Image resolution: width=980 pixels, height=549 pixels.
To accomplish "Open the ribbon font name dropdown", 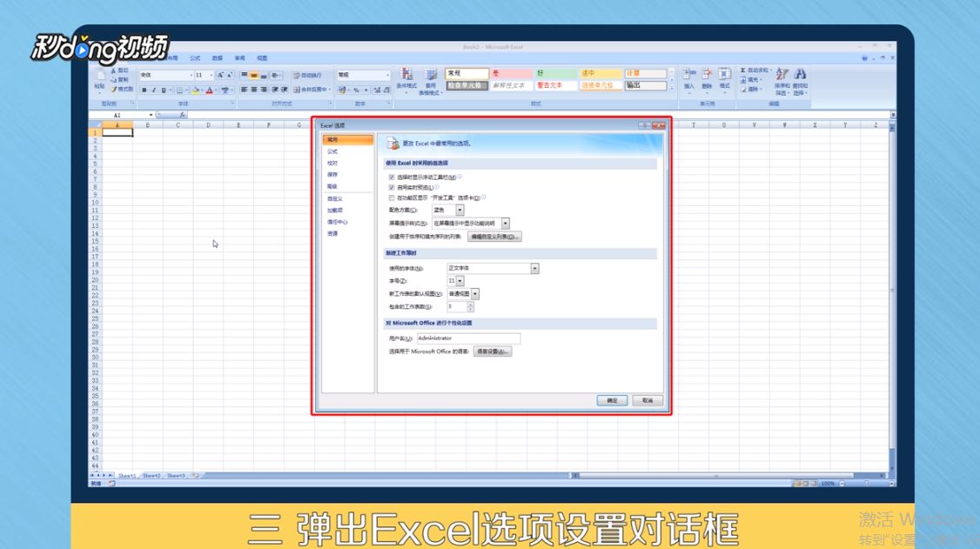I will (191, 75).
